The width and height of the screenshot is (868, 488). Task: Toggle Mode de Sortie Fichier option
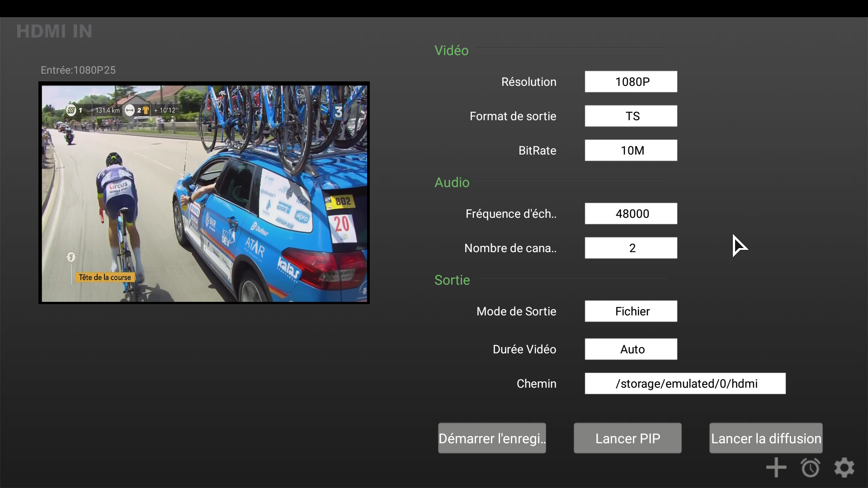pyautogui.click(x=631, y=311)
